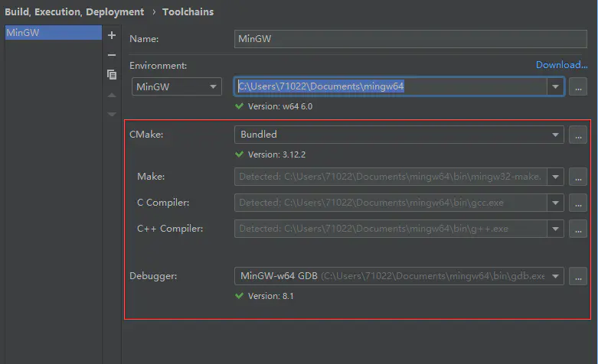Screen dimensions: 598x364
Task: Open the CMake Bundled dropdown
Action: click(399, 135)
